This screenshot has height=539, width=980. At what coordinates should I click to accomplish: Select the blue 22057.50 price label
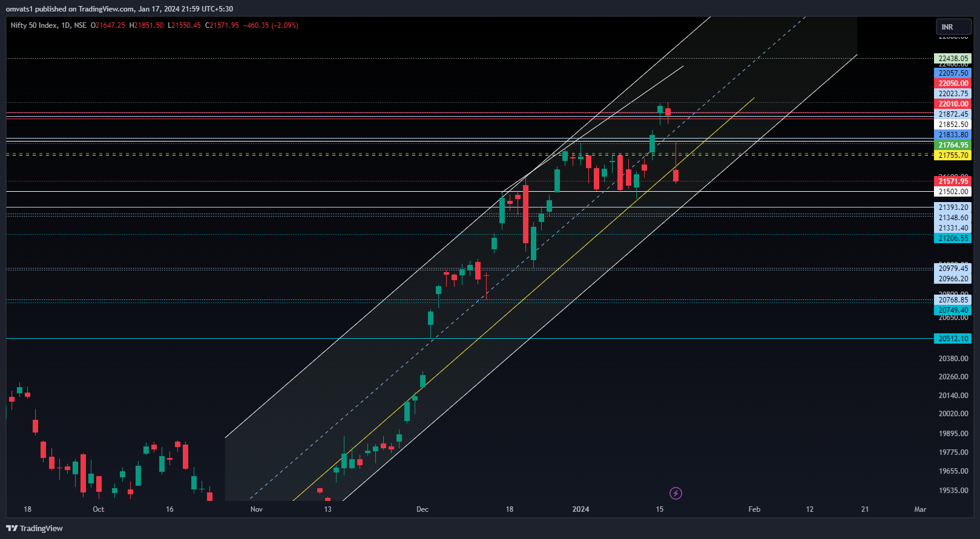[x=953, y=73]
